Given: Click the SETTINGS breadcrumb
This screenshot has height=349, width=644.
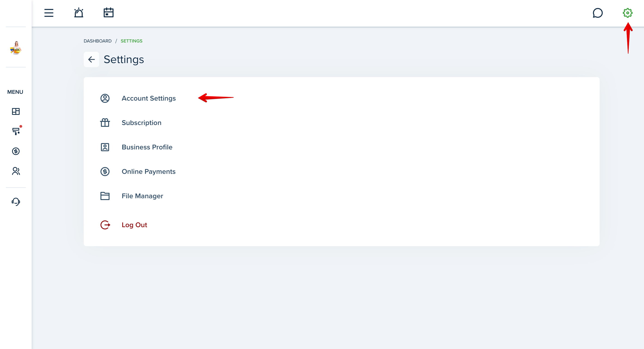Looking at the screenshot, I should tap(131, 41).
